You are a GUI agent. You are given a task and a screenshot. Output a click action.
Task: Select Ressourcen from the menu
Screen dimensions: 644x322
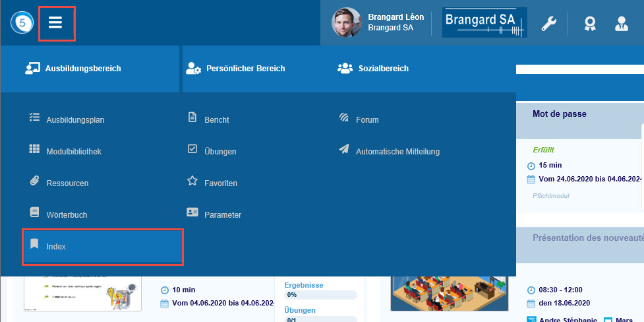click(67, 183)
